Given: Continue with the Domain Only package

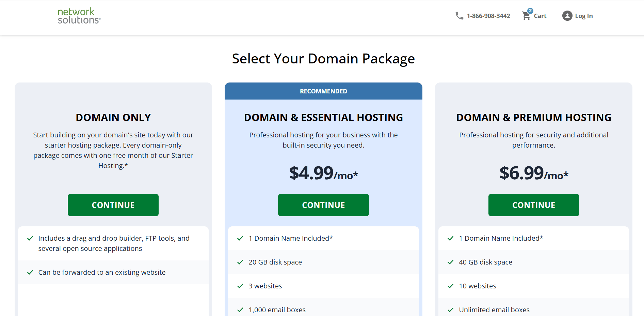Looking at the screenshot, I should click(x=113, y=205).
